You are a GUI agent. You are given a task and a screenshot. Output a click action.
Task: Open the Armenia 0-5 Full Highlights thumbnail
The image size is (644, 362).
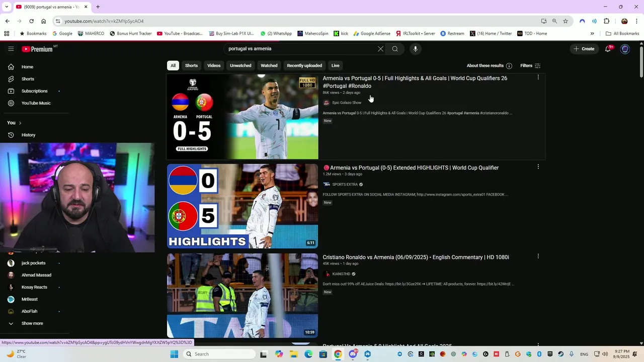243,117
